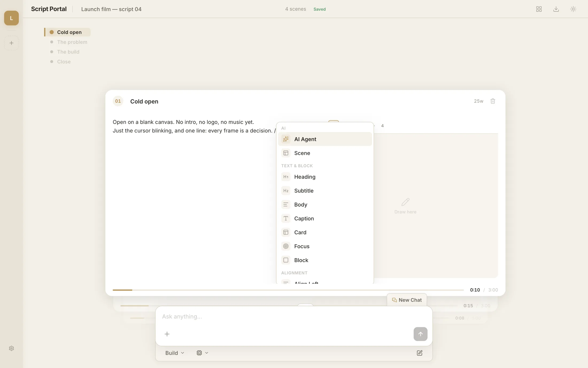Click the Saved status indicator

(x=319, y=9)
